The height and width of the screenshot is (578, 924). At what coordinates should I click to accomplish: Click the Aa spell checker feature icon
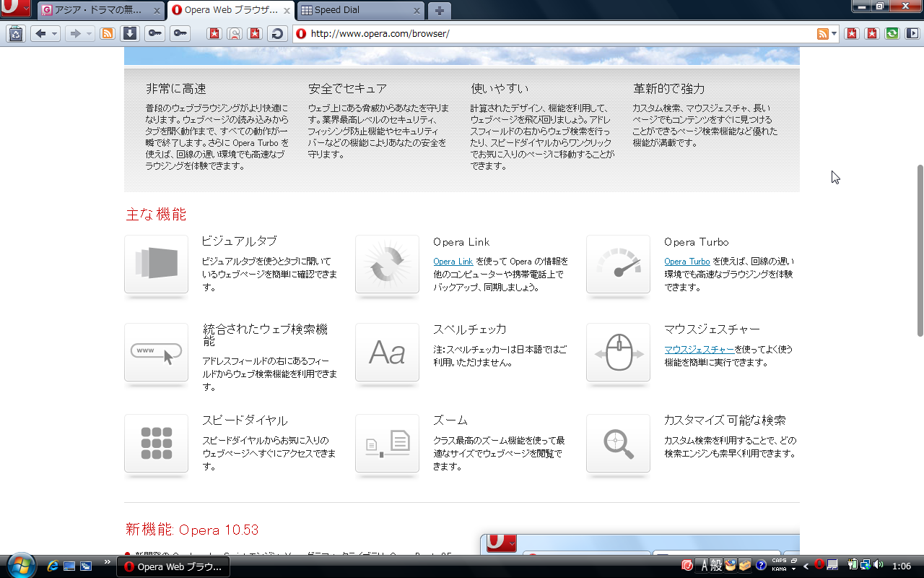387,352
